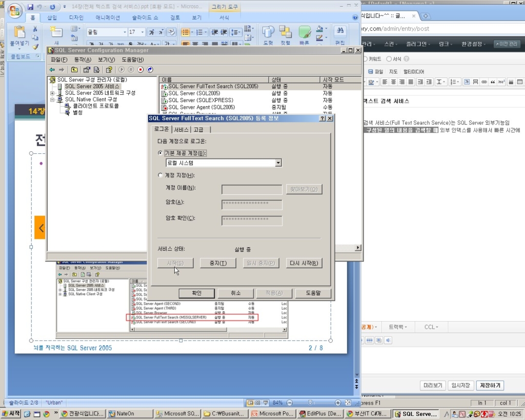Click the 도움말 help button in dialog
This screenshot has height=420, width=525.
[313, 293]
